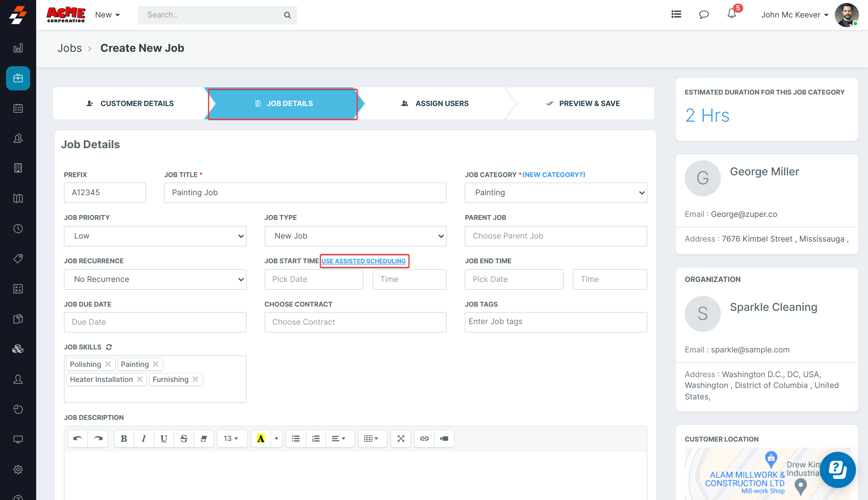This screenshot has height=500, width=868.
Task: Click the list view icon in header
Action: click(x=676, y=14)
